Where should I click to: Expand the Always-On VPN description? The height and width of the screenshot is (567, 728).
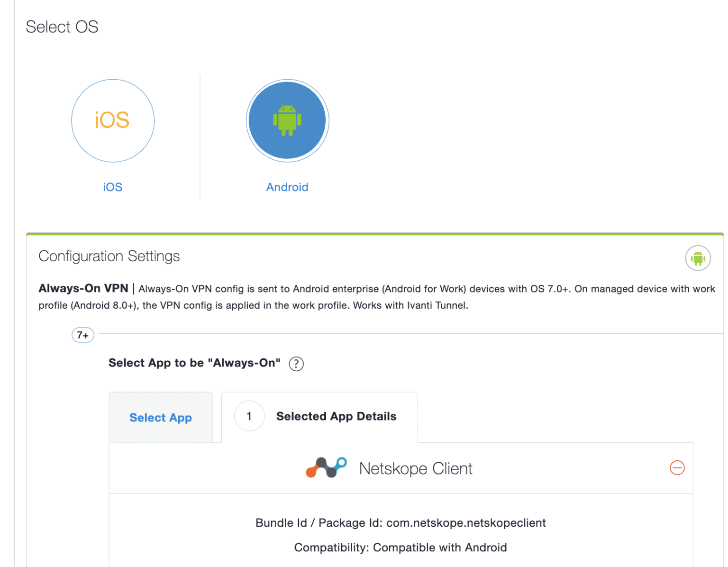coord(83,288)
